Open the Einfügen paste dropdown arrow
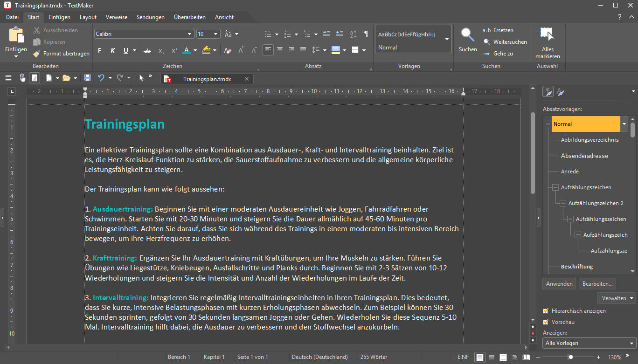This screenshot has height=364, width=638. pyautogui.click(x=16, y=56)
